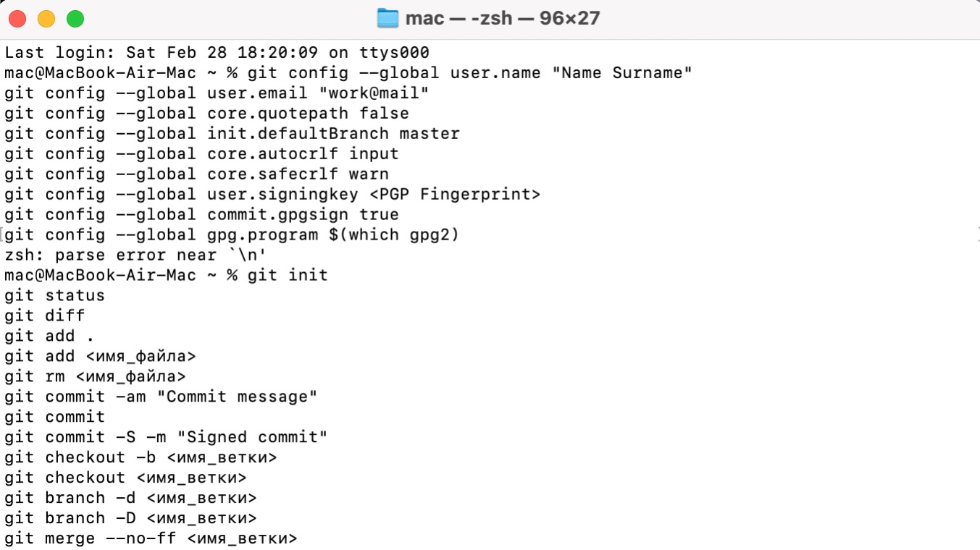980x550 pixels.
Task: Minimize the Terminal window with yellow button
Action: (x=46, y=19)
